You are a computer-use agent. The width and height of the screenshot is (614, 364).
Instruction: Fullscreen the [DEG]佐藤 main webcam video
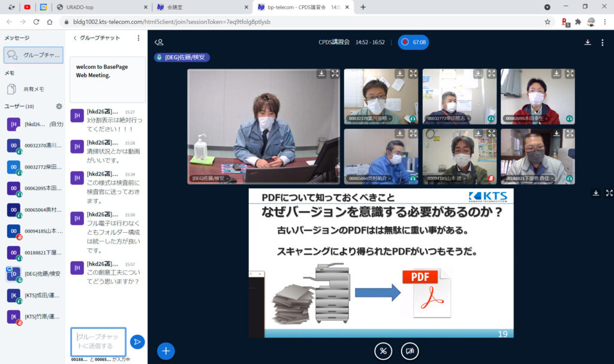point(335,74)
